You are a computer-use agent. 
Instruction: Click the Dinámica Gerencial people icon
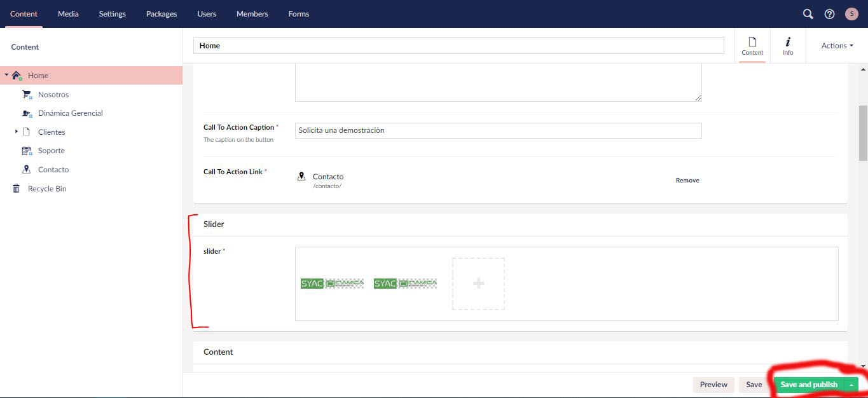27,113
